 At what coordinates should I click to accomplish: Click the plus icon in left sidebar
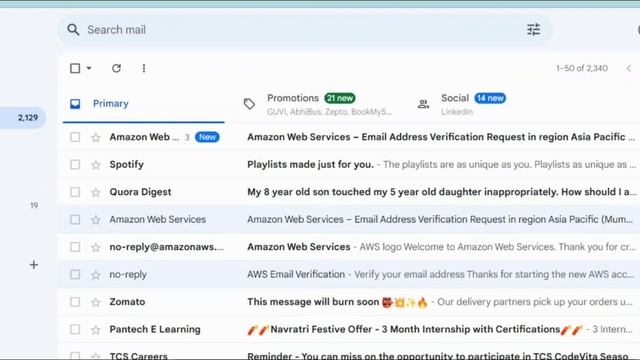coord(33,265)
